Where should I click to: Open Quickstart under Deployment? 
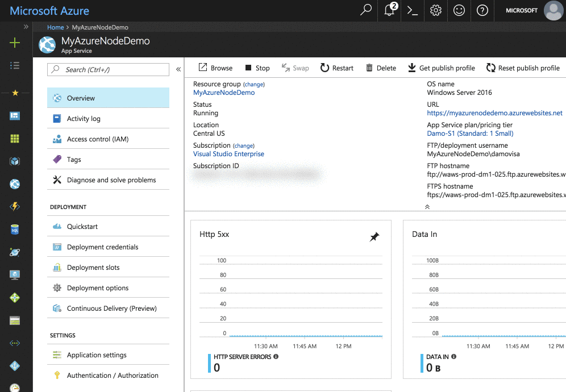(x=109, y=226)
